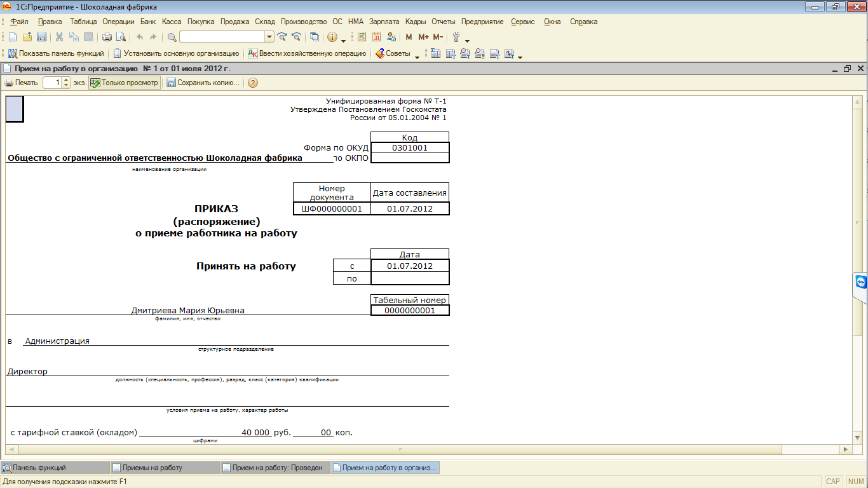The width and height of the screenshot is (868, 488).
Task: Click the Open file folder icon
Action: (27, 37)
